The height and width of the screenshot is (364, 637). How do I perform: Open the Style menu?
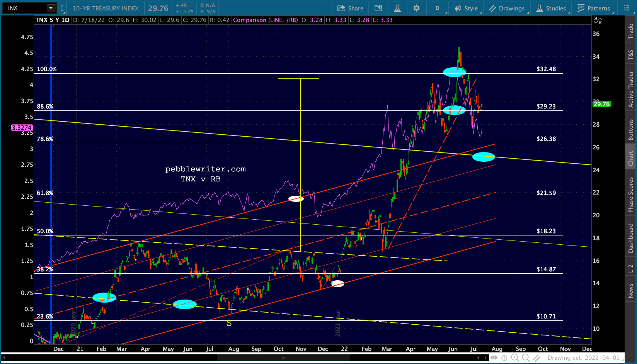pos(467,8)
